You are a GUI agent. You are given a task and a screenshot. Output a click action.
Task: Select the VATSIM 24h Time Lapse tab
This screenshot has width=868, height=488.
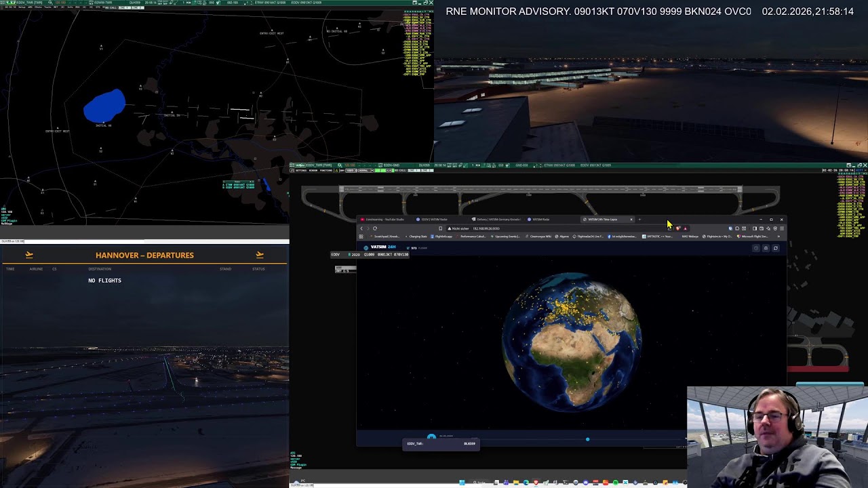coord(608,220)
